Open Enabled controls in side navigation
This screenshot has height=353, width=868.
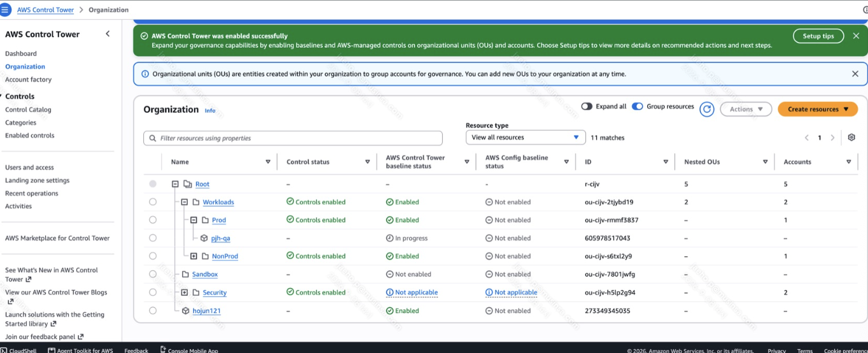(30, 135)
